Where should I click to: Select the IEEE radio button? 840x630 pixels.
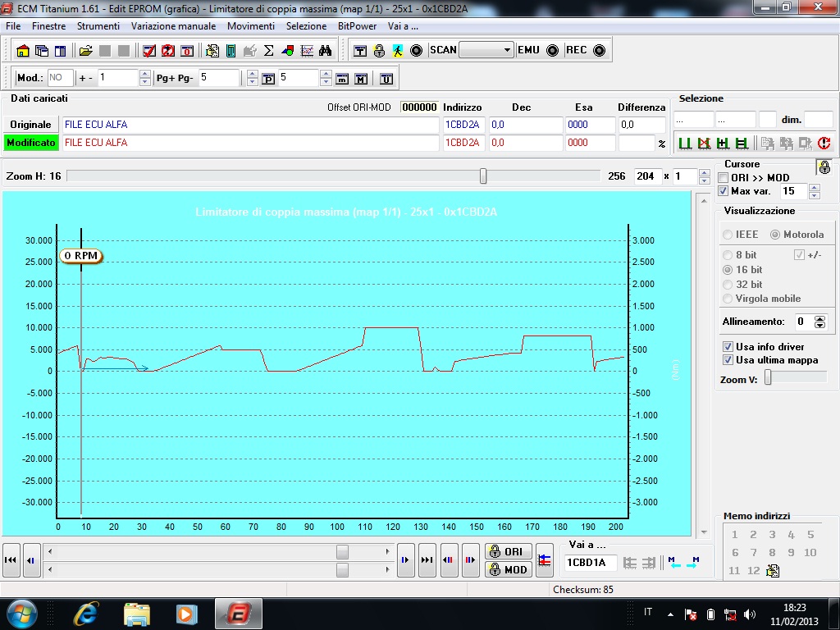point(728,235)
